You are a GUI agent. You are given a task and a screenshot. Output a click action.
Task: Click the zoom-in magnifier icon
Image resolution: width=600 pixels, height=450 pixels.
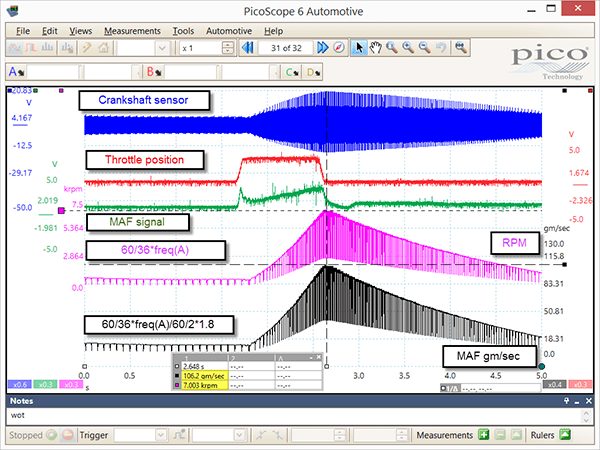[x=408, y=48]
